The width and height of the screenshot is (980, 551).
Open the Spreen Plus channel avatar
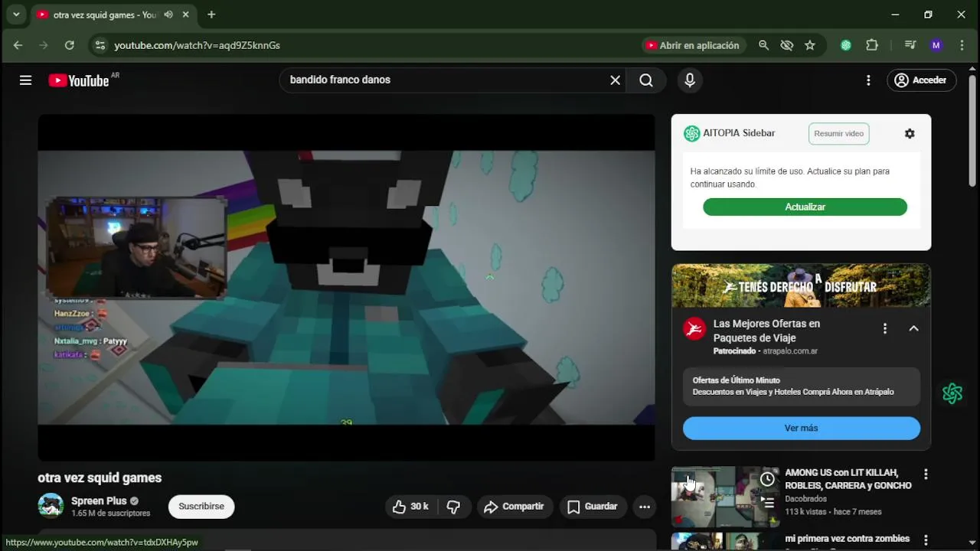[x=51, y=506]
